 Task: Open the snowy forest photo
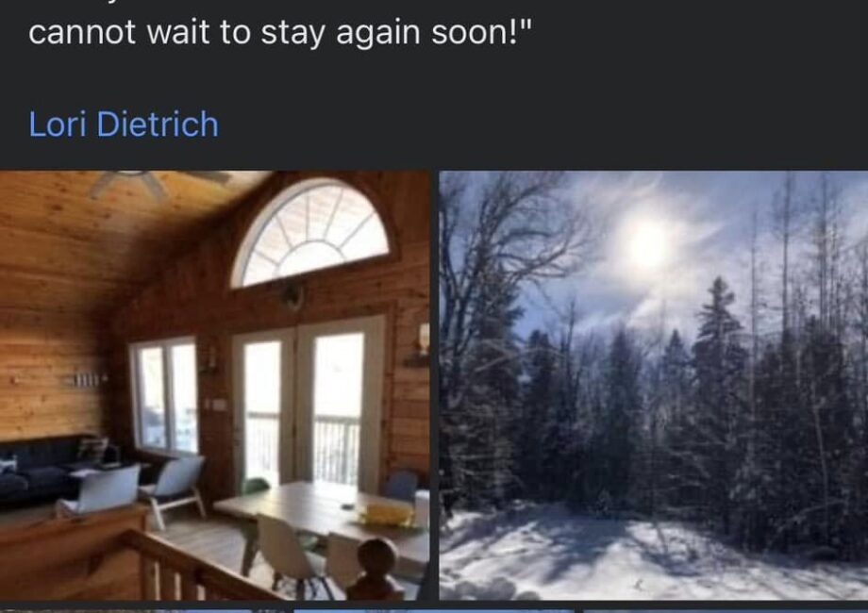point(653,385)
